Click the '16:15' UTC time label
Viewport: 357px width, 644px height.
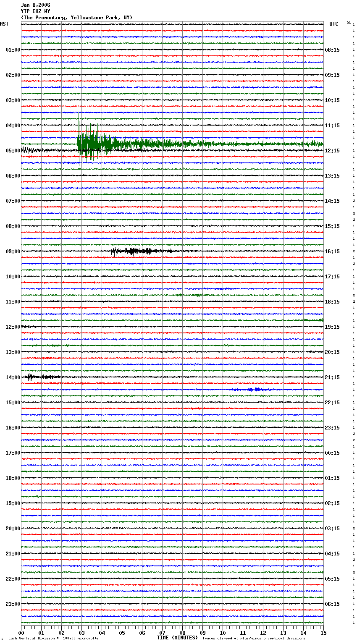tap(332, 251)
